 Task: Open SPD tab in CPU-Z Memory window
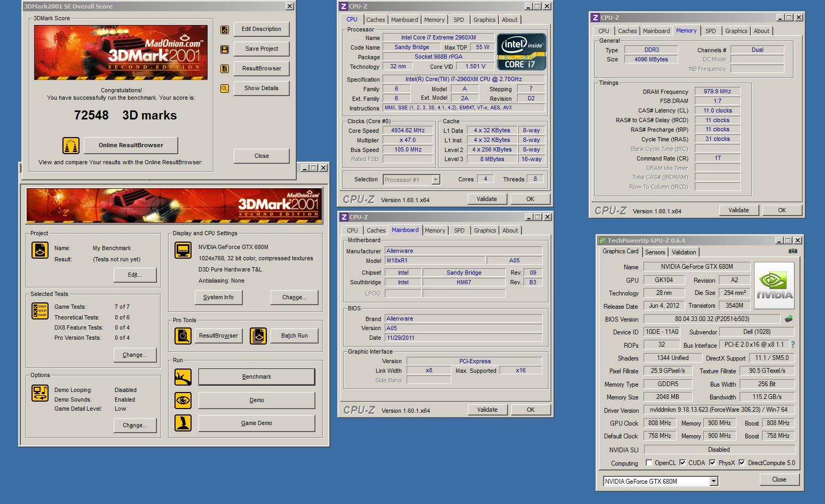pos(710,31)
